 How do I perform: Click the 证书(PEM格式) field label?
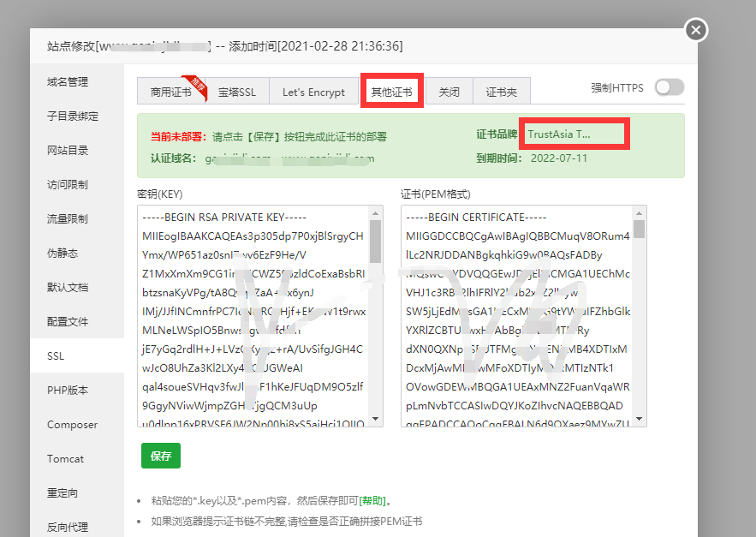436,194
